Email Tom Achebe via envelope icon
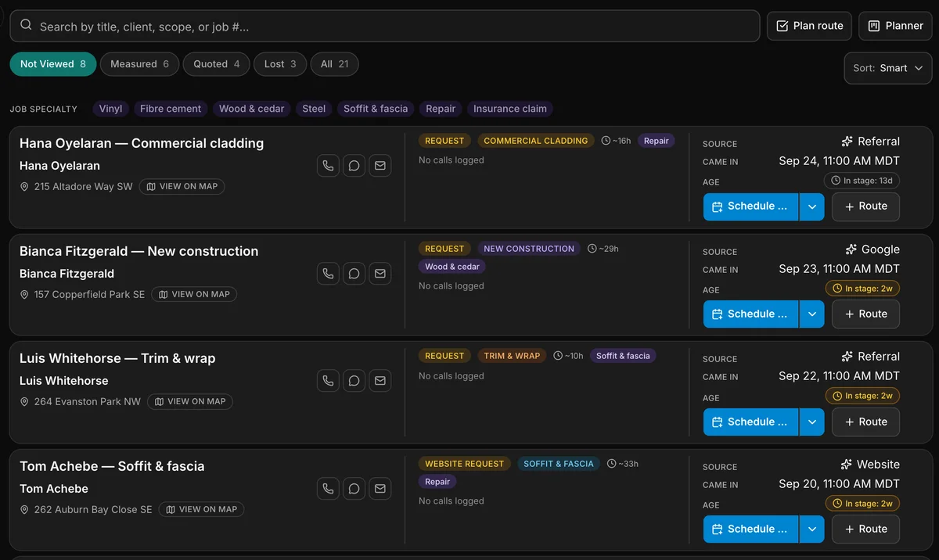 tap(380, 489)
